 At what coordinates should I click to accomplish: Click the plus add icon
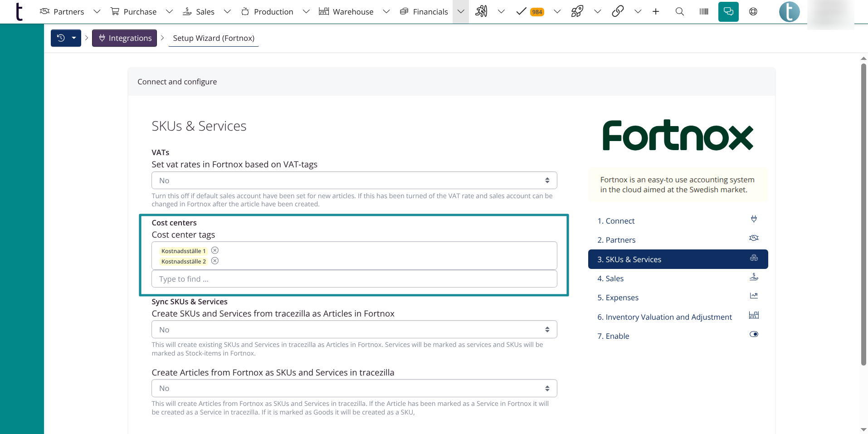click(x=656, y=12)
